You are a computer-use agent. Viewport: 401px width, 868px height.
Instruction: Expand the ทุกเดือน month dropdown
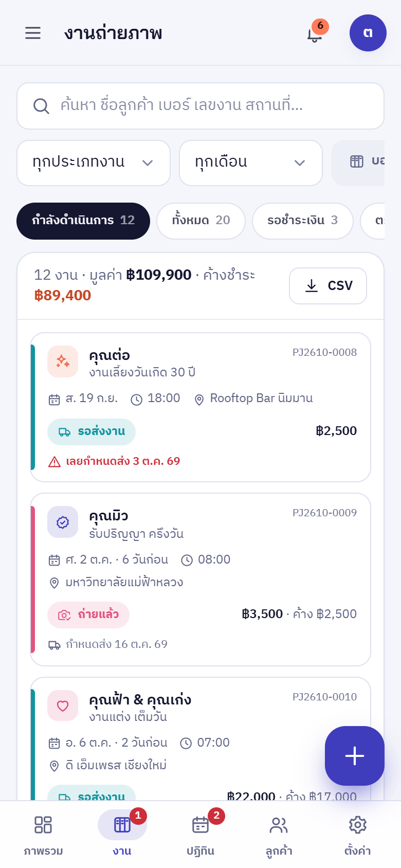point(251,163)
